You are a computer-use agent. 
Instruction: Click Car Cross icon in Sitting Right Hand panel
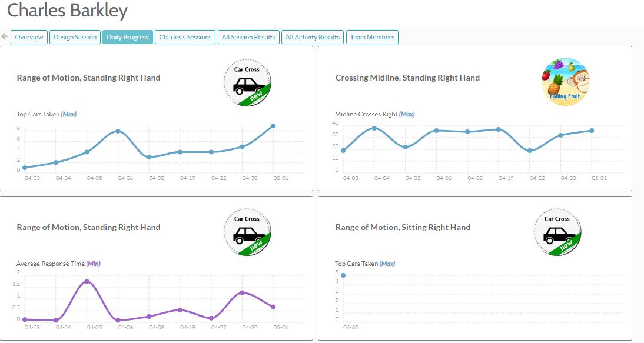tap(557, 233)
